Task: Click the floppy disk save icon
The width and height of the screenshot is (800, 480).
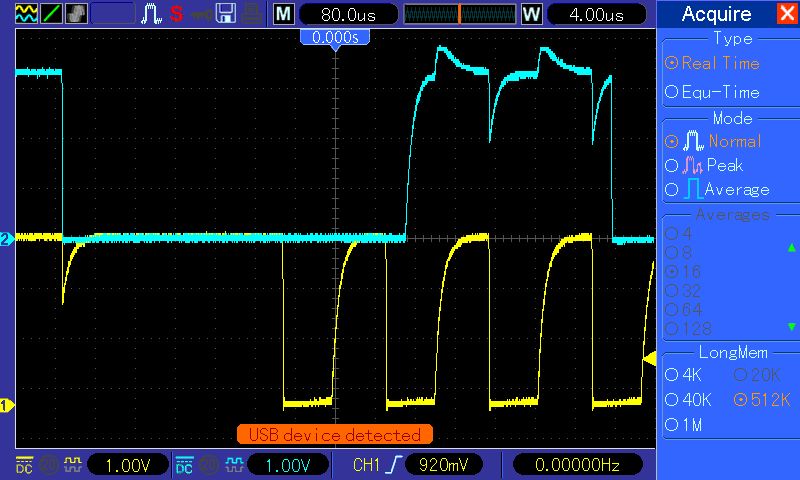Action: click(227, 14)
